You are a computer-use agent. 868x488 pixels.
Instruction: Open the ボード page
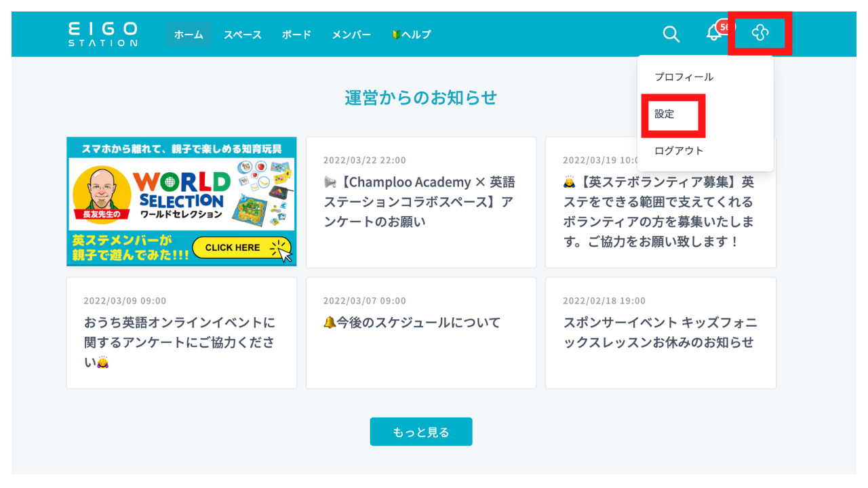pos(296,34)
